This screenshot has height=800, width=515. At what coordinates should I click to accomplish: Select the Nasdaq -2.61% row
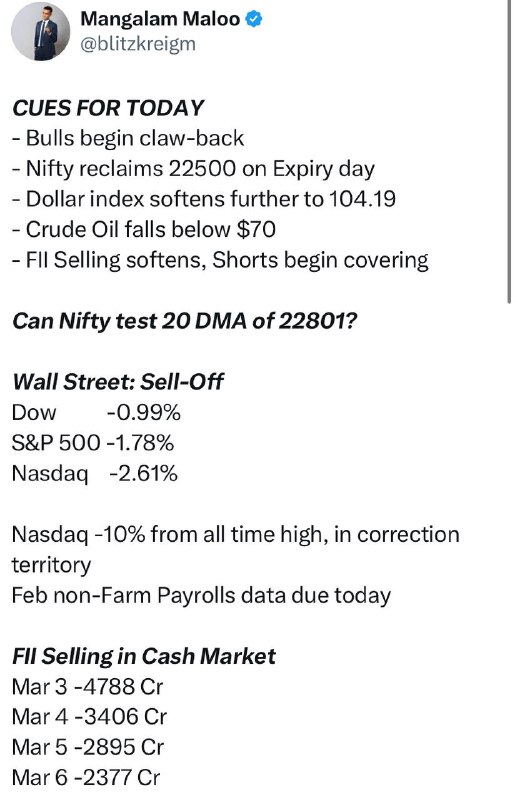[94, 473]
